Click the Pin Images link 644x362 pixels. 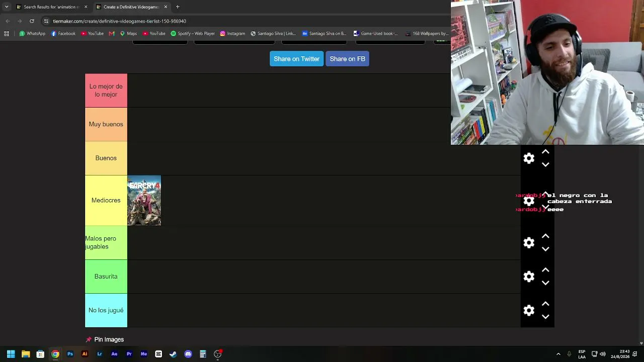click(x=105, y=339)
